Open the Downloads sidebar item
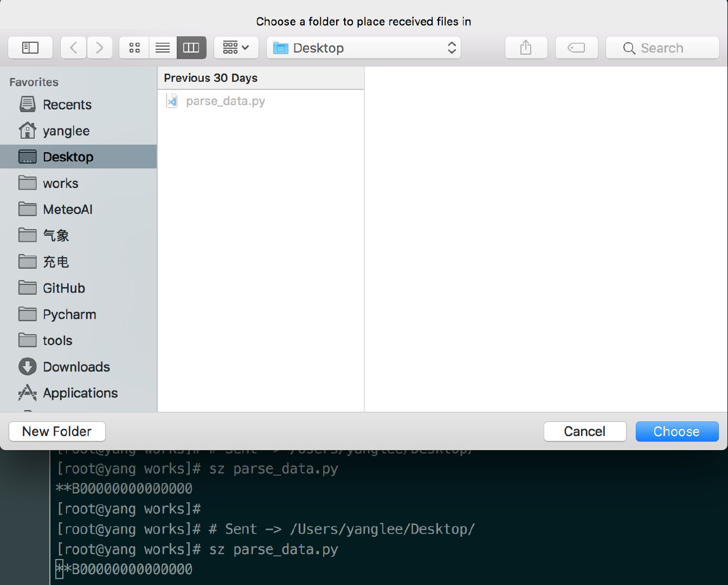Image resolution: width=728 pixels, height=585 pixels. pyautogui.click(x=76, y=367)
